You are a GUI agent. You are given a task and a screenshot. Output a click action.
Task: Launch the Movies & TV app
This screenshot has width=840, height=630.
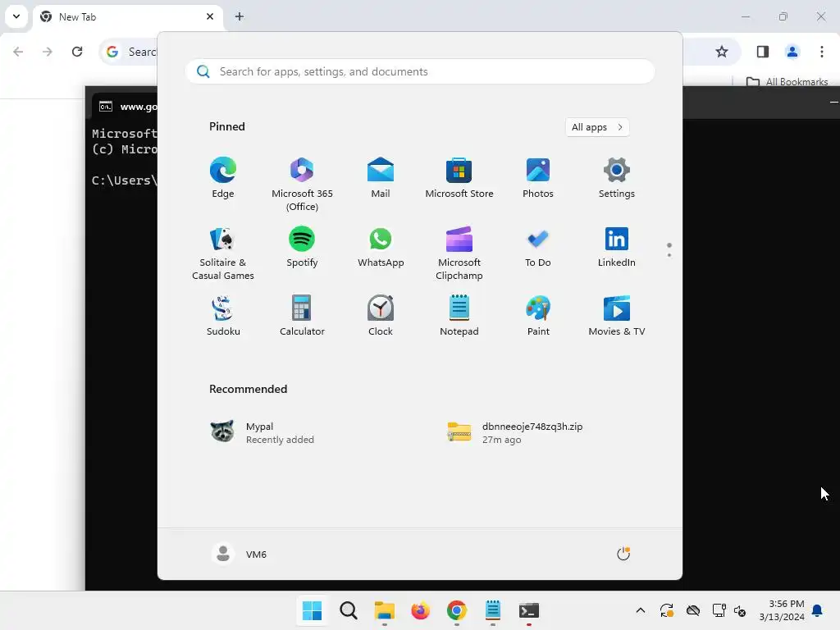617,316
